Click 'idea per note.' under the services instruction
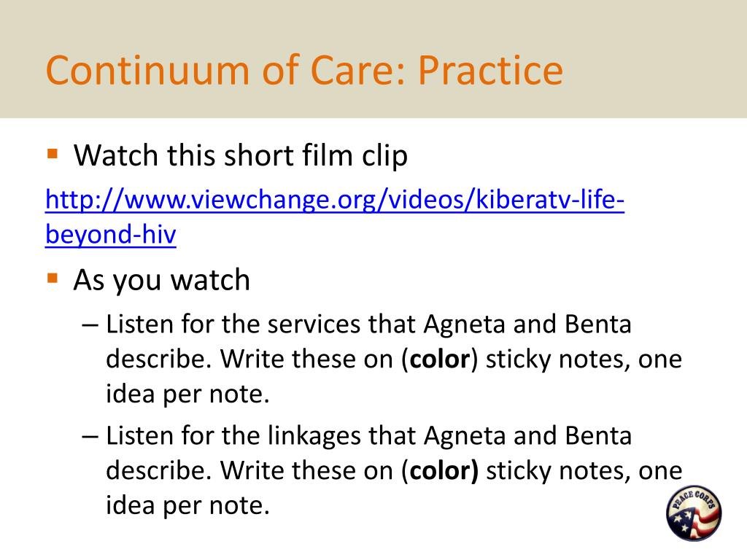This screenshot has width=747, height=560. coord(187,394)
